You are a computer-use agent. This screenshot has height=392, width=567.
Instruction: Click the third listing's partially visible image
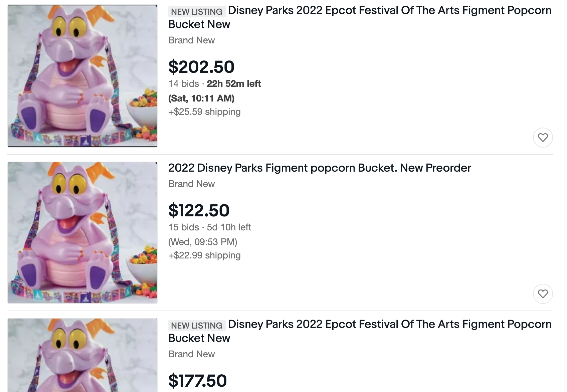coord(82,355)
